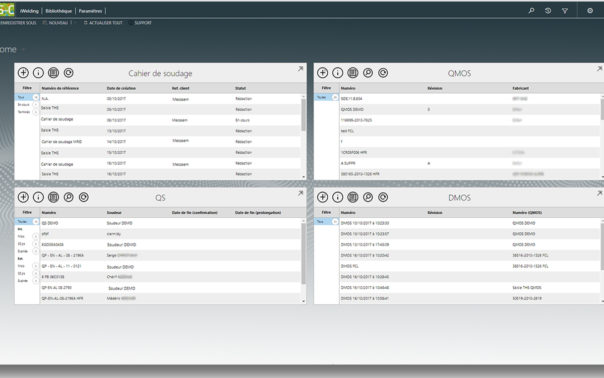This screenshot has height=378, width=604.
Task: Expand the QS panel with its corner arrow
Action: pyautogui.click(x=300, y=193)
